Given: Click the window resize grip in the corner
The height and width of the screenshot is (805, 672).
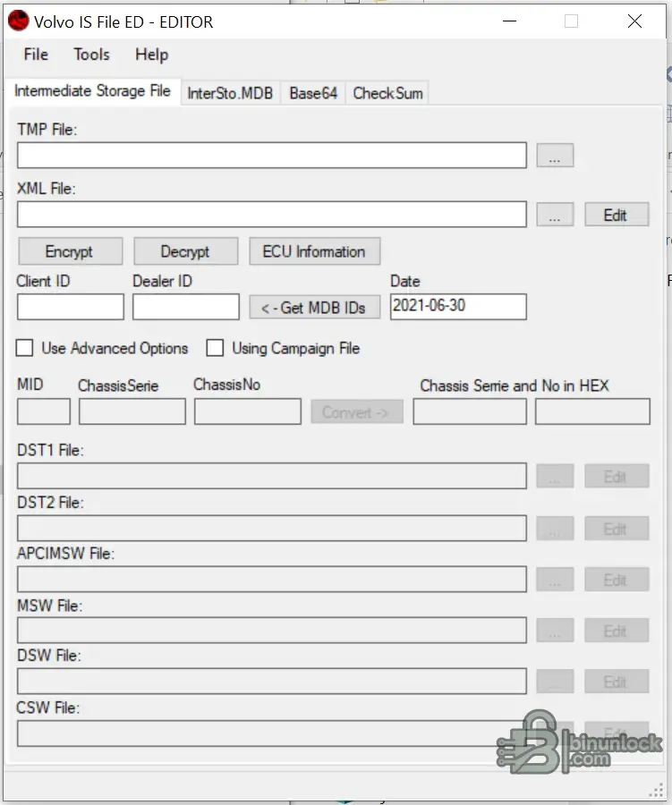Looking at the screenshot, I should click(x=656, y=790).
